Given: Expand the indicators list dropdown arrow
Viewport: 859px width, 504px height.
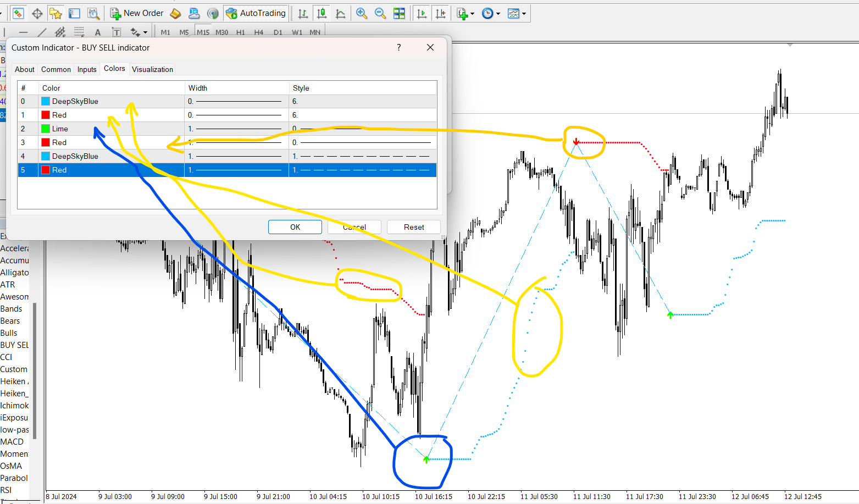Looking at the screenshot, I should click(472, 14).
